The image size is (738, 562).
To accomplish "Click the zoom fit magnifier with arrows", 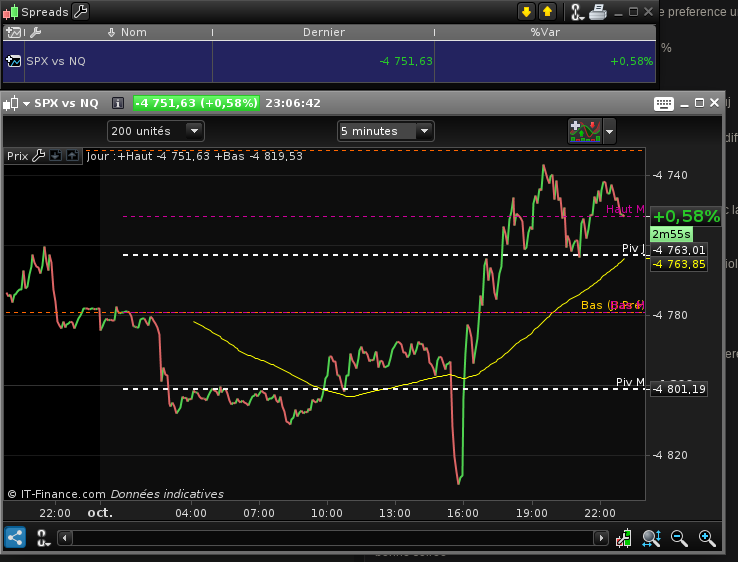I will point(651,538).
